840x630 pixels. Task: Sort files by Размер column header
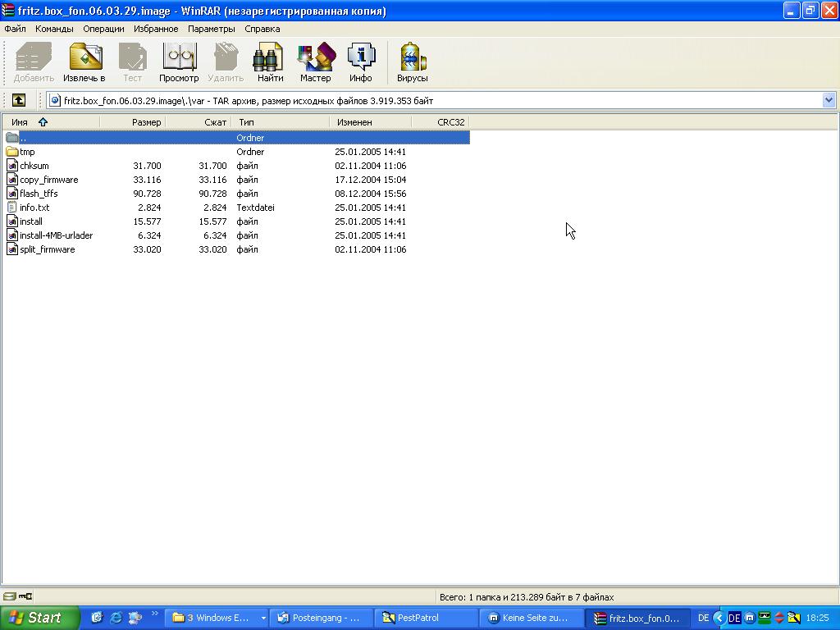click(132, 122)
